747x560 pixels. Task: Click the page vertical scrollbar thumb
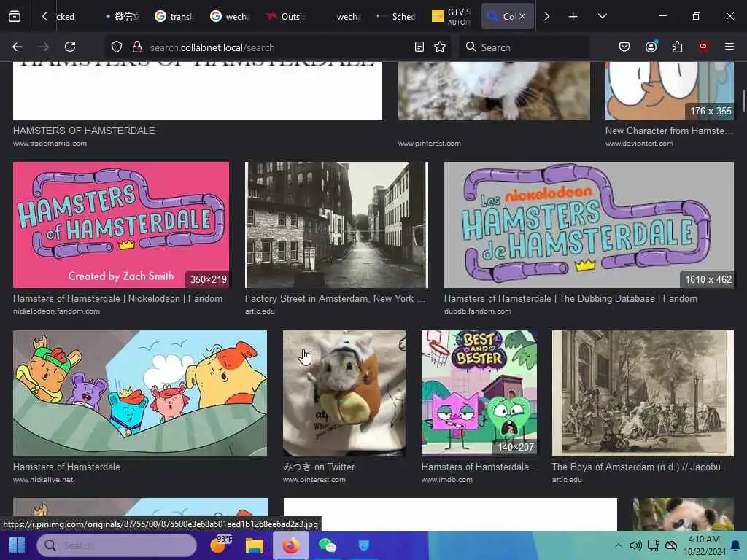click(743, 99)
